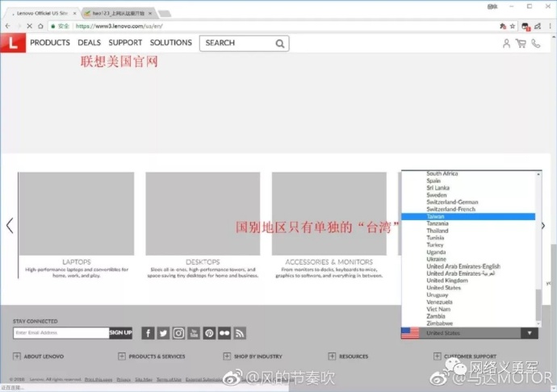Open Lenovo's Twitter icon
This screenshot has height=392, width=557.
(x=163, y=333)
